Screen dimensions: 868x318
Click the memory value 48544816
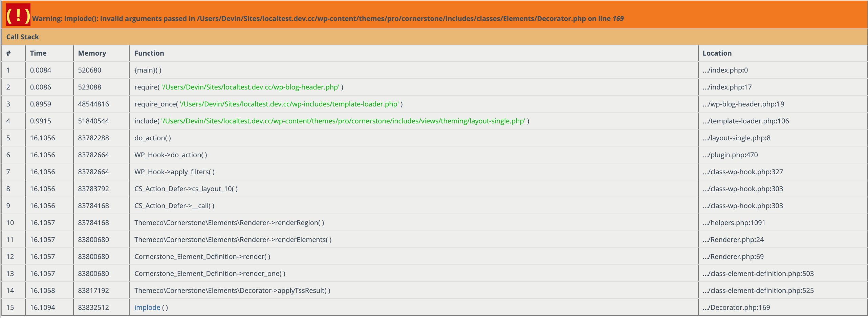coord(93,104)
